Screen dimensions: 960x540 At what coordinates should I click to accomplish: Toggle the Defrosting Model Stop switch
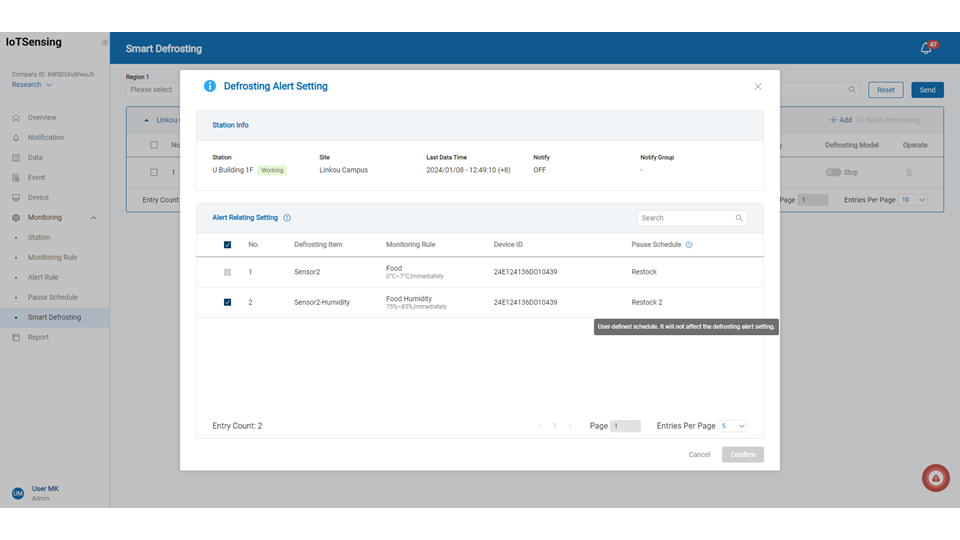tap(832, 172)
